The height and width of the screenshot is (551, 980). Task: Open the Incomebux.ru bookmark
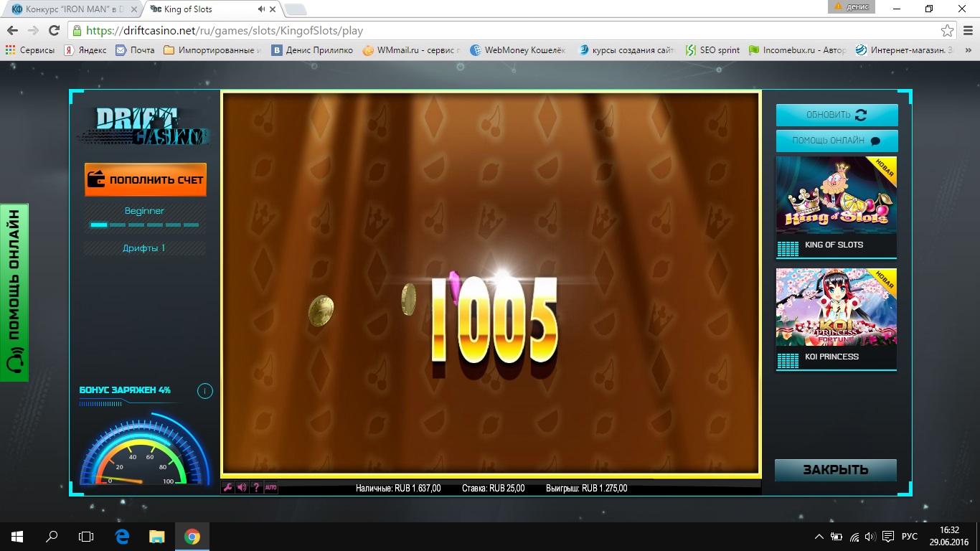pos(798,50)
